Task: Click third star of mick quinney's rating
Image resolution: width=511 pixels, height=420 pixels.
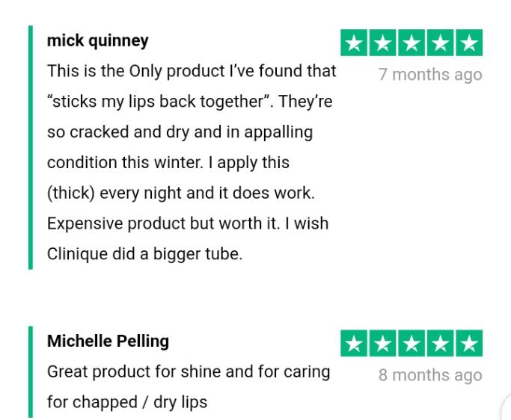Action: pos(411,43)
